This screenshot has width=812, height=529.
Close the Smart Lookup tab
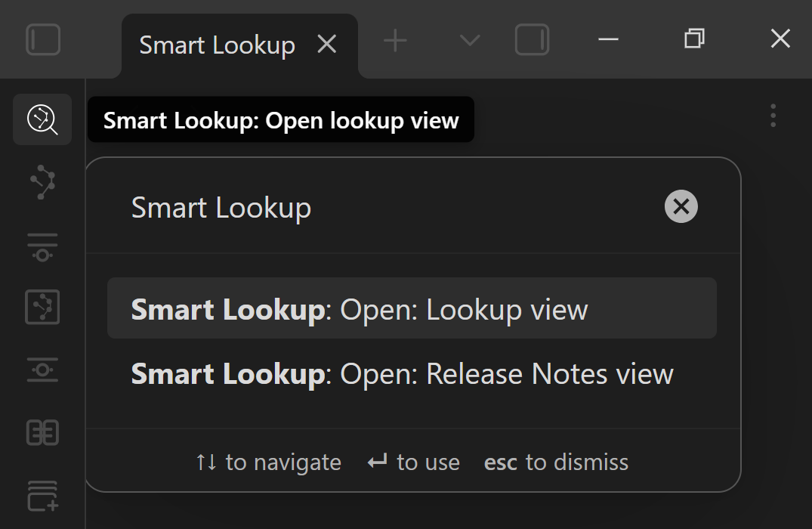326,45
